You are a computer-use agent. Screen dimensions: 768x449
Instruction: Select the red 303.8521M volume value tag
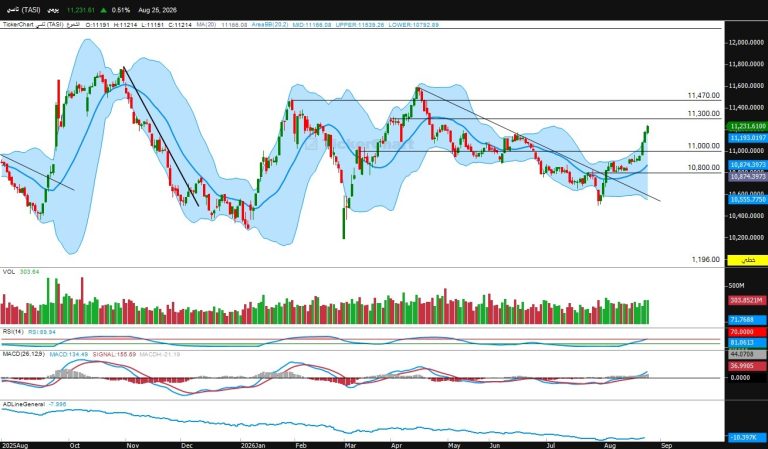[x=747, y=300]
